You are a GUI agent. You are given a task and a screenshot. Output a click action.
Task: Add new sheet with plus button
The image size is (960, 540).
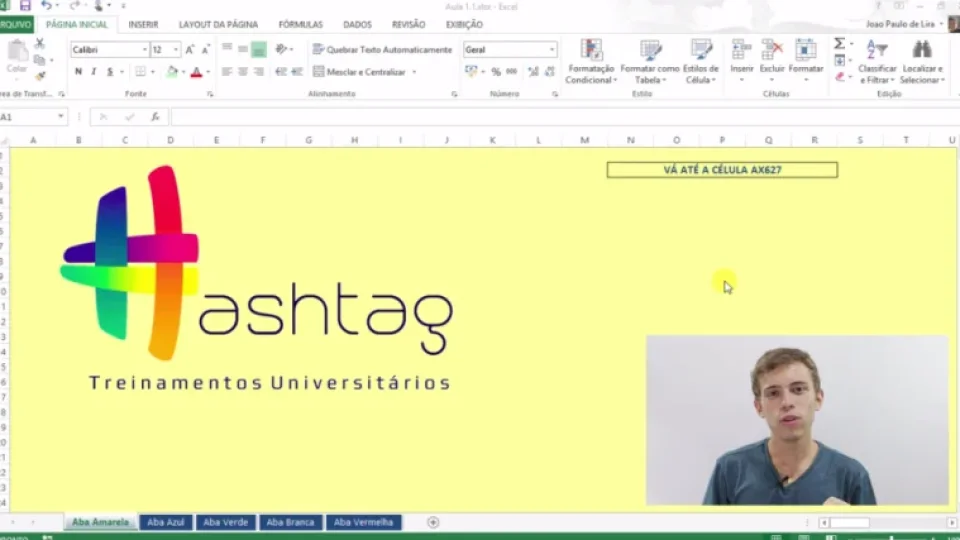click(433, 522)
